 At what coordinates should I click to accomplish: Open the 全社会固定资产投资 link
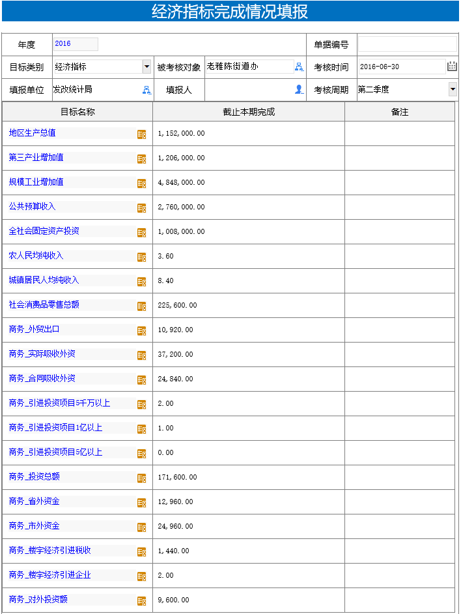click(x=44, y=231)
